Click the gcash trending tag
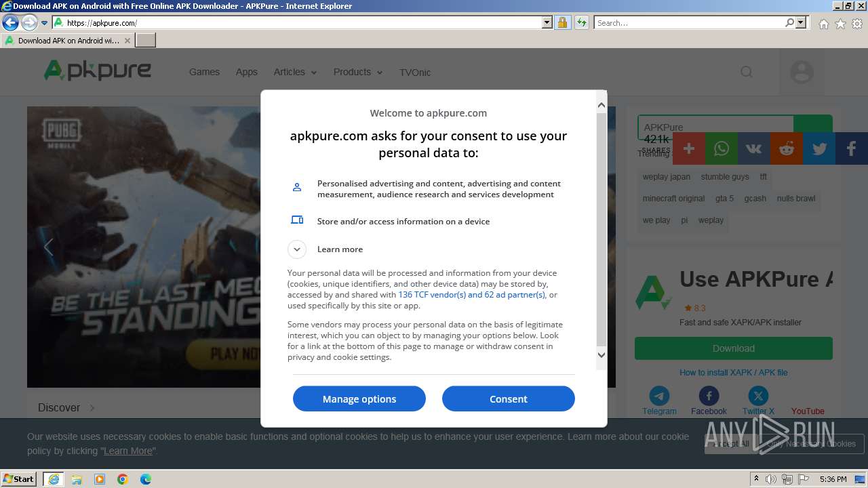Screen dimensions: 868x488 755,199
